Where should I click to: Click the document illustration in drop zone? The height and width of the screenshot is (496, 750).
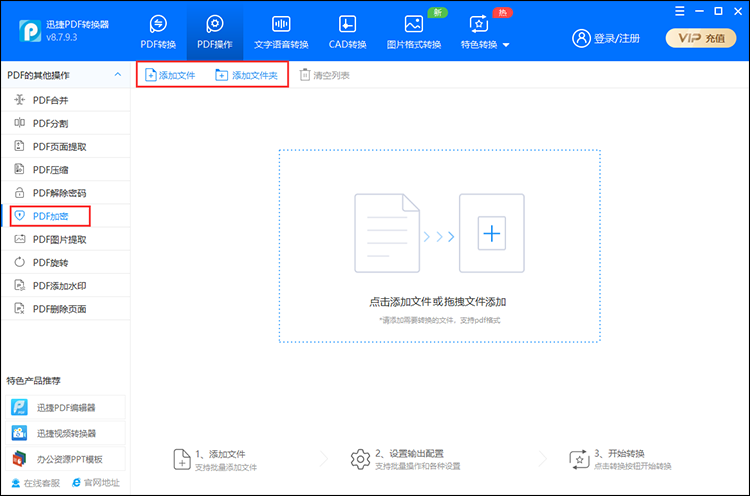[x=387, y=233]
